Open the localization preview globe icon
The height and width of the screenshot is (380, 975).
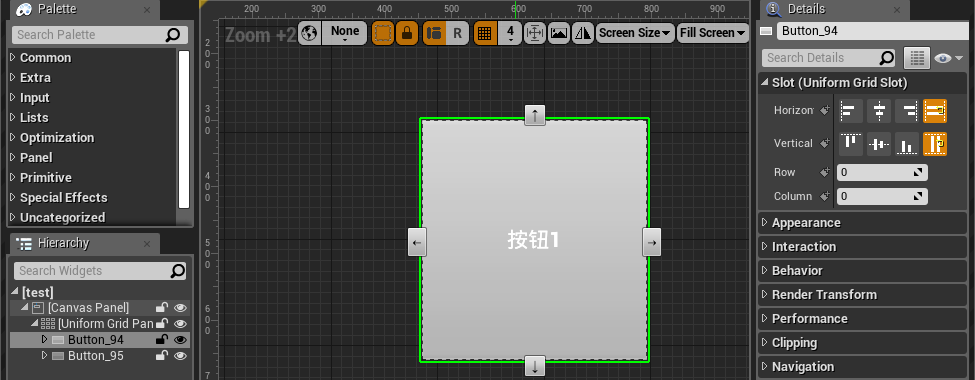(309, 33)
